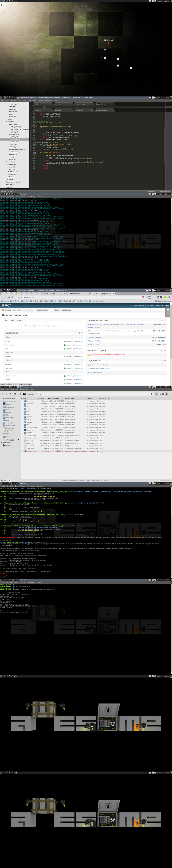Screen dimensions: 172x868
Task: Click Добавить next to Комментарии
Action: pyautogui.click(x=69, y=345)
